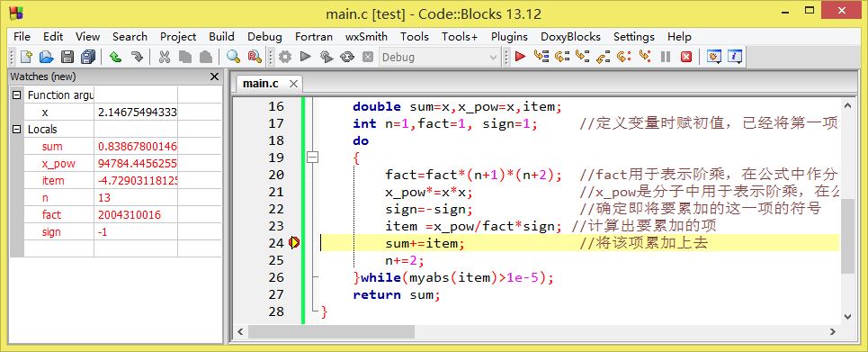Undo the last edit with green arrow
This screenshot has width=868, height=352.
click(115, 57)
